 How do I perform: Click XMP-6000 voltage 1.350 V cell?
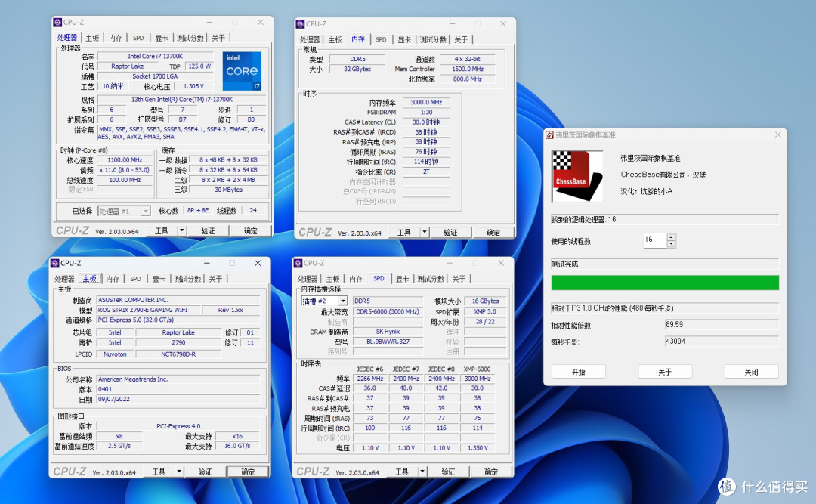478,448
